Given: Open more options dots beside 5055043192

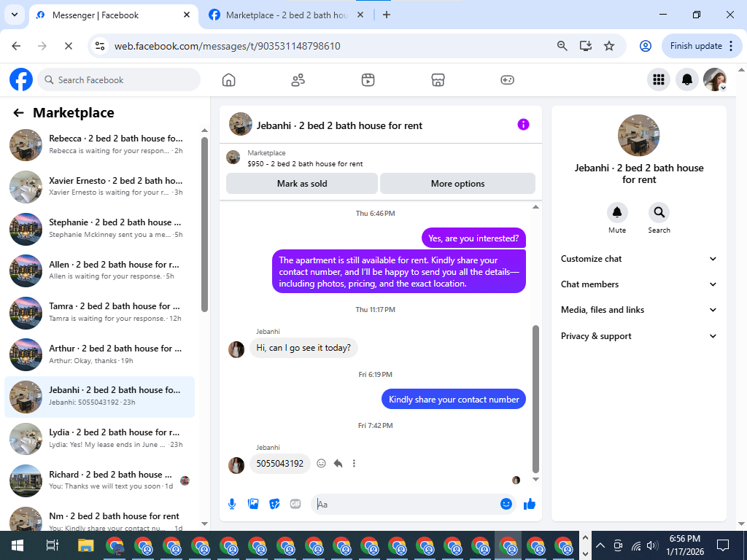Looking at the screenshot, I should point(354,463).
